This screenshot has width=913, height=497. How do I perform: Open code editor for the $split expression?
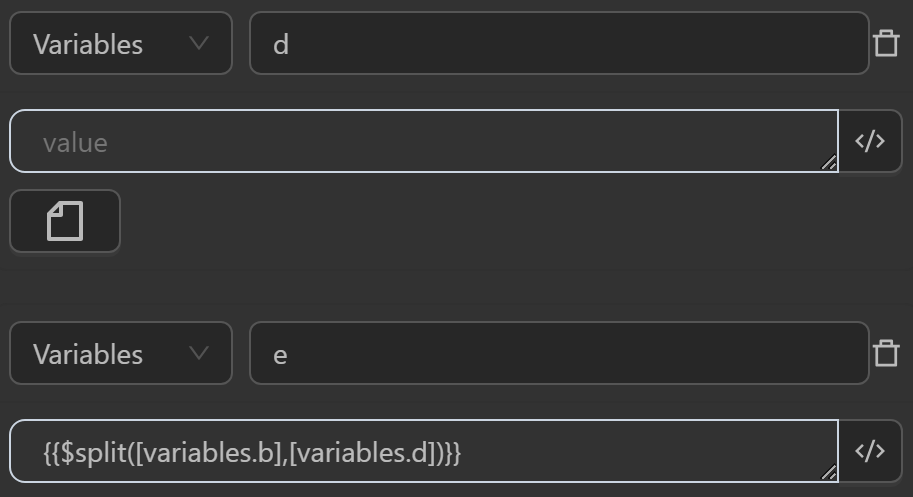pos(870,452)
